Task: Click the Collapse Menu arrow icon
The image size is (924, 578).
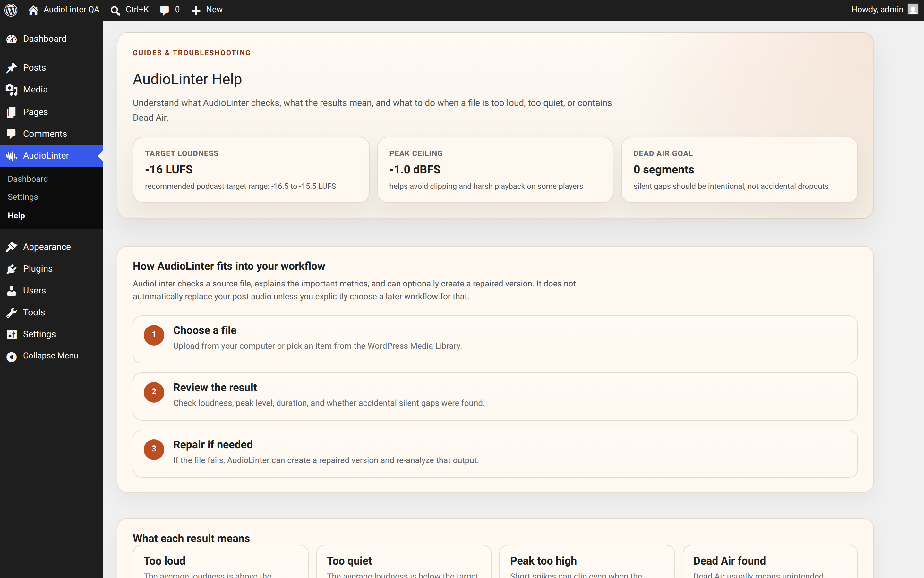Action: (x=12, y=357)
